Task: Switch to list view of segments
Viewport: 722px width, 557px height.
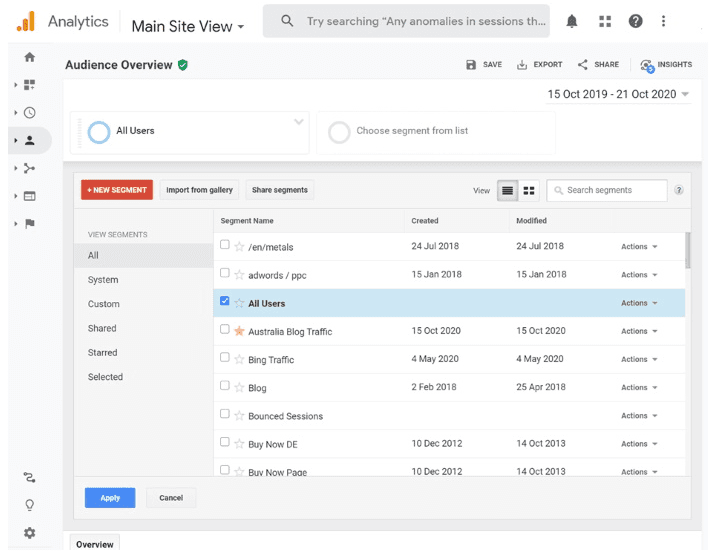Action: [x=507, y=191]
